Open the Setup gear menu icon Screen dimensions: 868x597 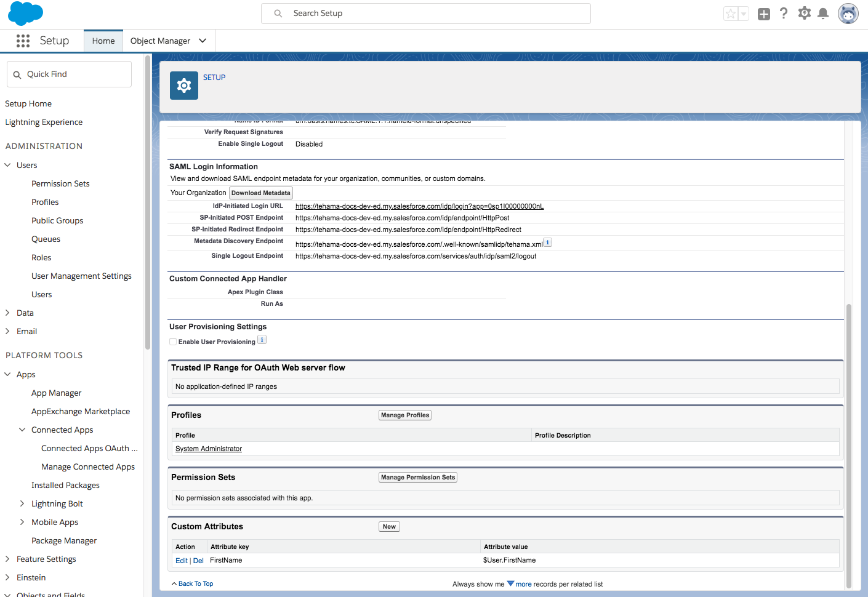tap(804, 13)
